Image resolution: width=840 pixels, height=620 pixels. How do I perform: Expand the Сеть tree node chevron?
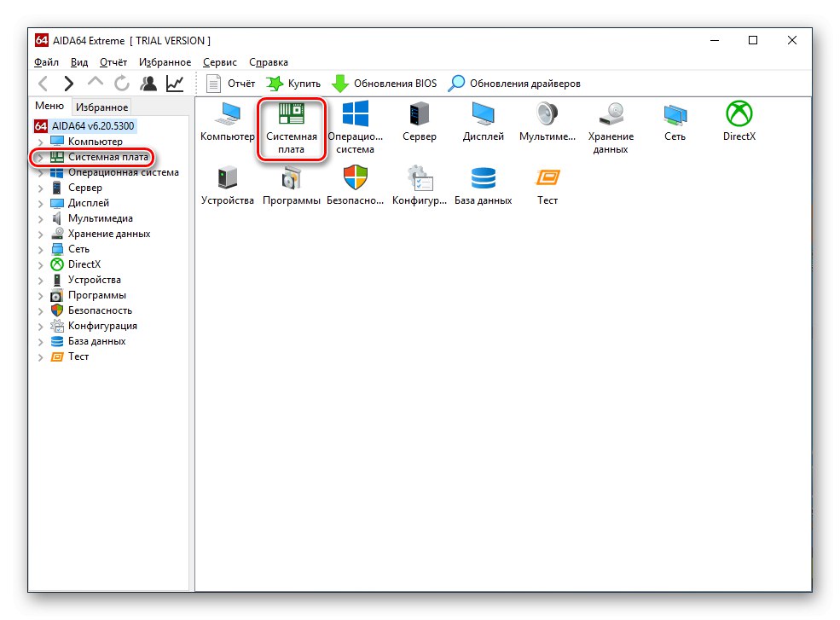coord(41,250)
